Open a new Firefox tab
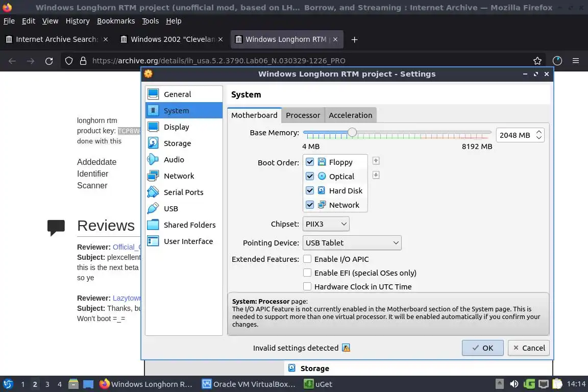The height and width of the screenshot is (392, 588). [354, 39]
